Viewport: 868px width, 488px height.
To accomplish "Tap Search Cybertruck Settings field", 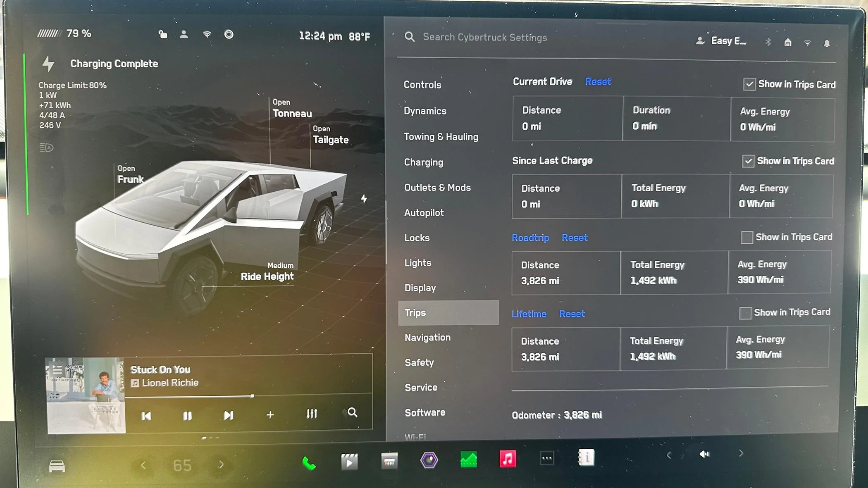I will tap(485, 38).
